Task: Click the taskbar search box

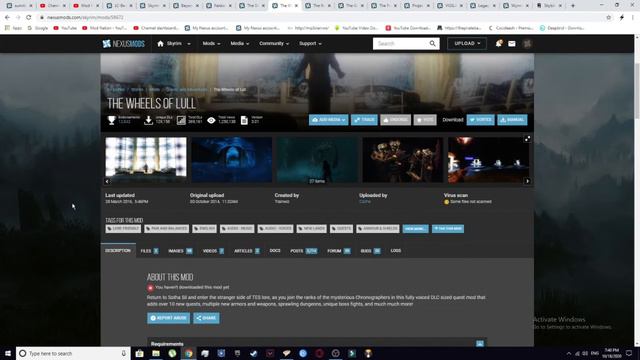Action: pyautogui.click(x=73, y=353)
